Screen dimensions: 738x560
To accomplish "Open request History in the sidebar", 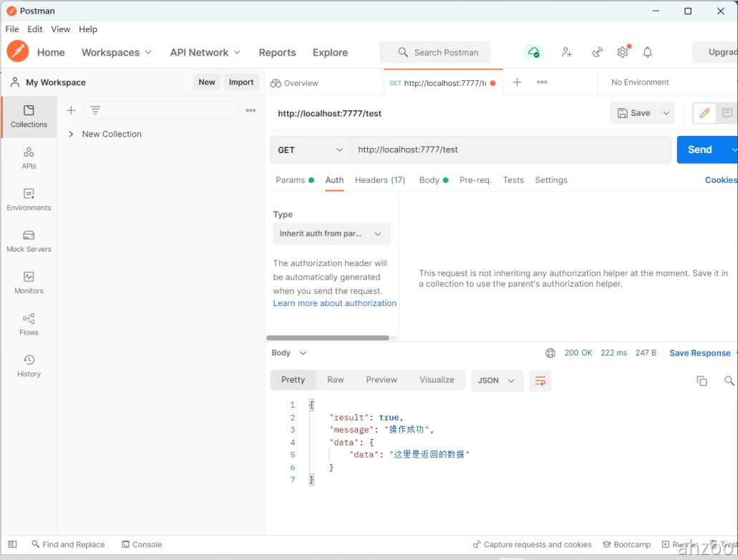I will (x=29, y=365).
